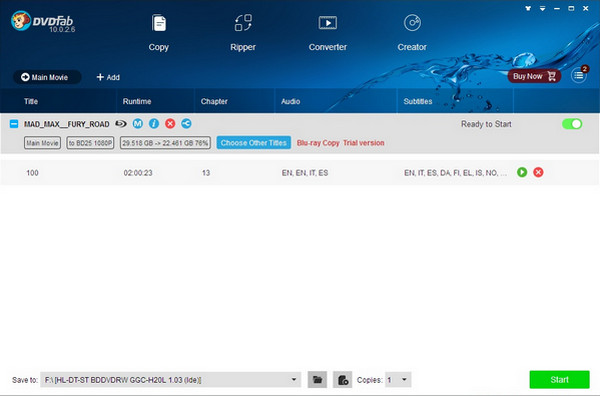Image resolution: width=600 pixels, height=396 pixels.
Task: Collapse the MAD_MAX__FURY_ROAD entry
Action: 14,124
